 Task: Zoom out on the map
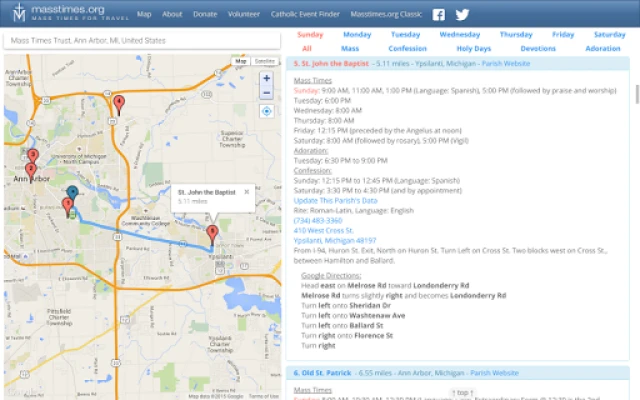(266, 93)
